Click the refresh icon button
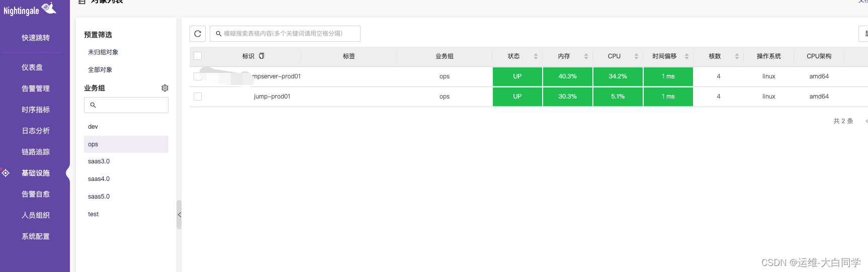 click(x=198, y=34)
